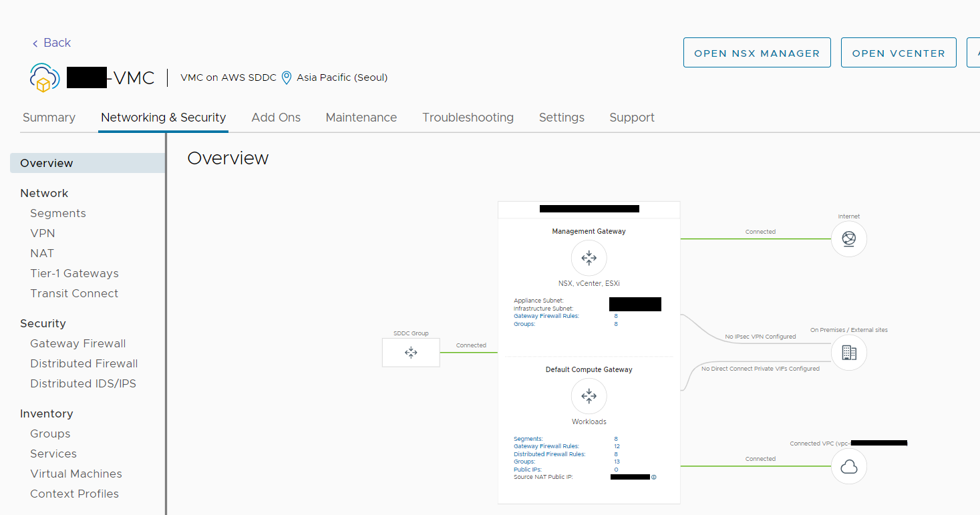Click the Connected label on Internet link
The height and width of the screenshot is (515, 980).
pos(760,232)
